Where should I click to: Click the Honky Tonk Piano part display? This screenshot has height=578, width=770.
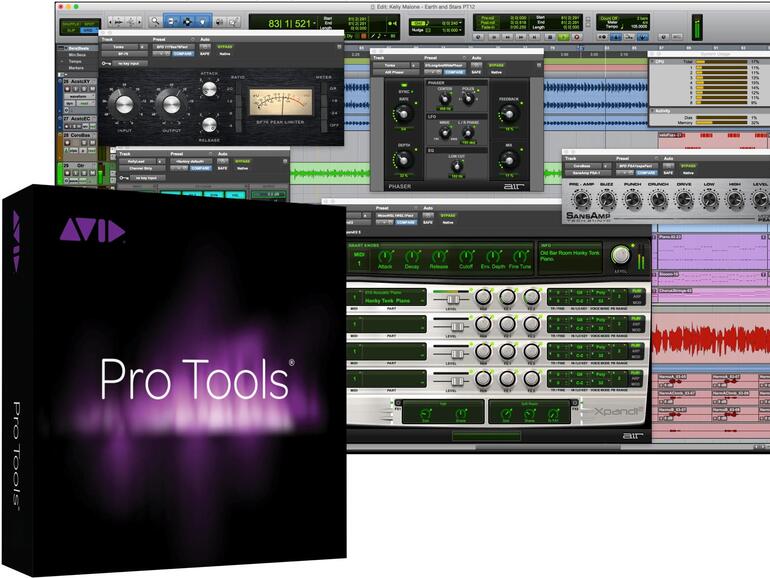click(x=394, y=297)
